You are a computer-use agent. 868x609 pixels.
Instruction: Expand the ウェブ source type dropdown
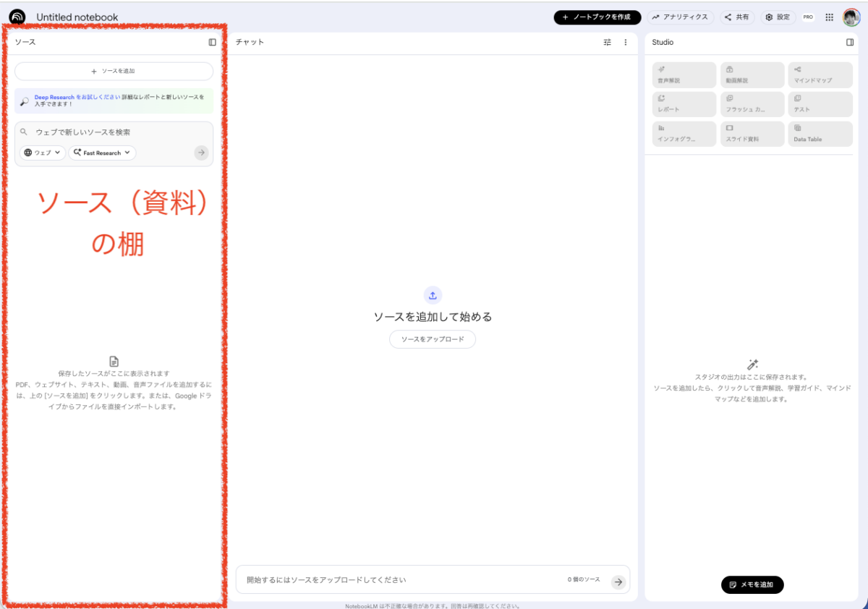[42, 153]
